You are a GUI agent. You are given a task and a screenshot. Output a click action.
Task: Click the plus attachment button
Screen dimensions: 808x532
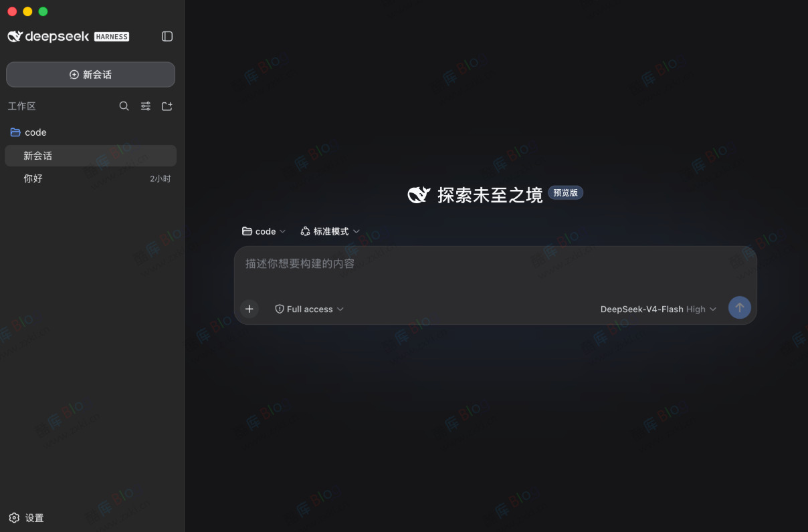click(x=249, y=309)
